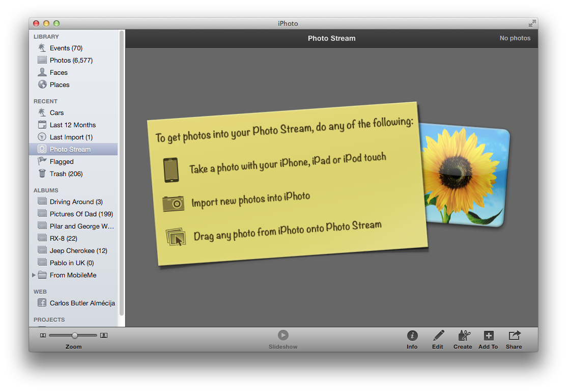This screenshot has height=392, width=567.
Task: Select the Photo Stream sidebar item
Action: tap(73, 149)
